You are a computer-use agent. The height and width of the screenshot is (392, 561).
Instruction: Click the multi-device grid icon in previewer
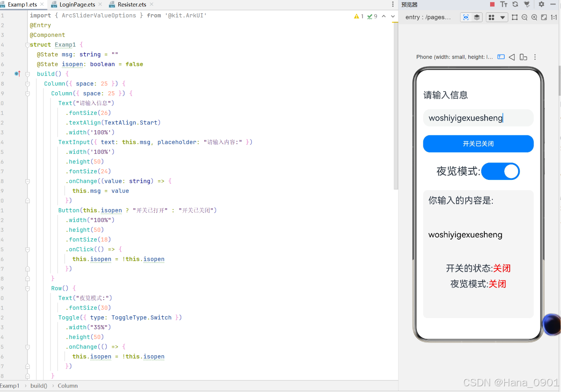[491, 17]
